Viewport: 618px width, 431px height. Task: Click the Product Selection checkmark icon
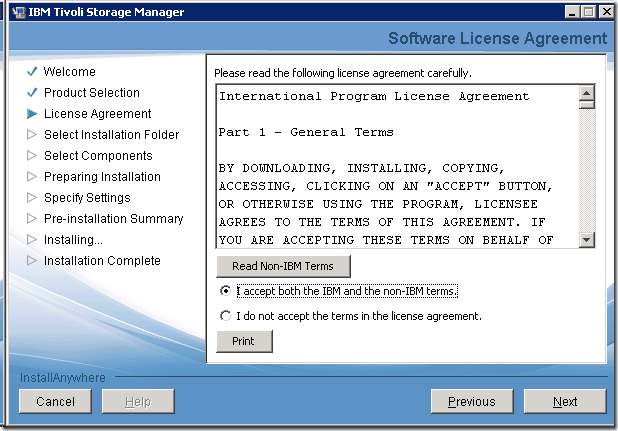tap(32, 93)
